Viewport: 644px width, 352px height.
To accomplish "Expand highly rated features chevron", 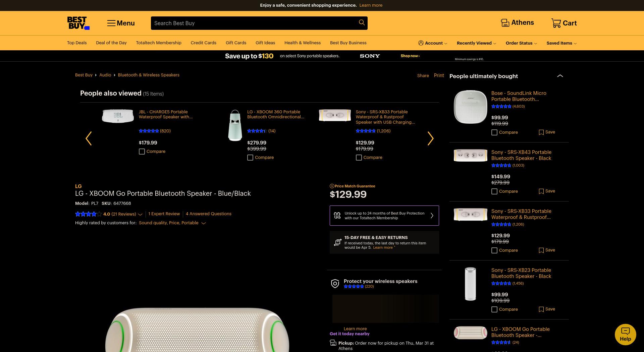I will [x=204, y=223].
